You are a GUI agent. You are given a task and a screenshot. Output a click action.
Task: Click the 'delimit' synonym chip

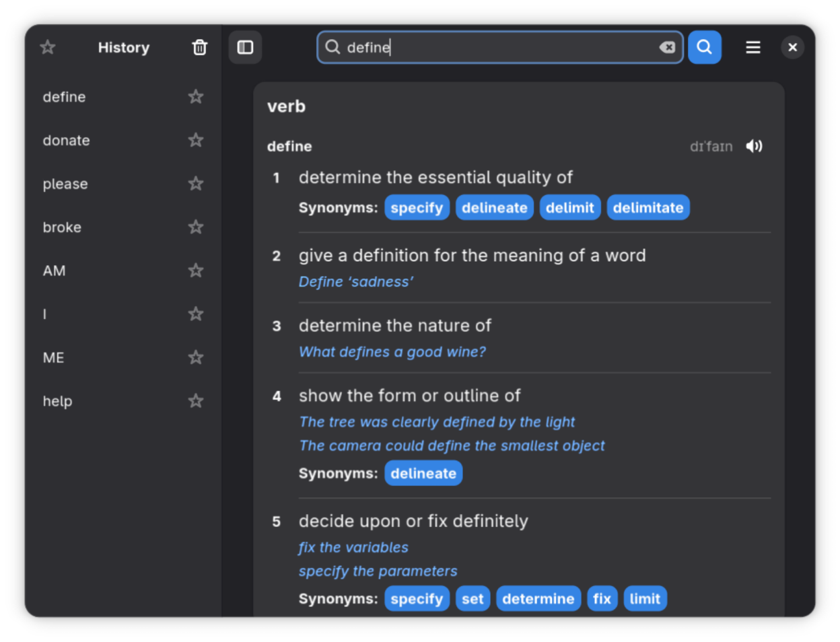click(x=569, y=208)
